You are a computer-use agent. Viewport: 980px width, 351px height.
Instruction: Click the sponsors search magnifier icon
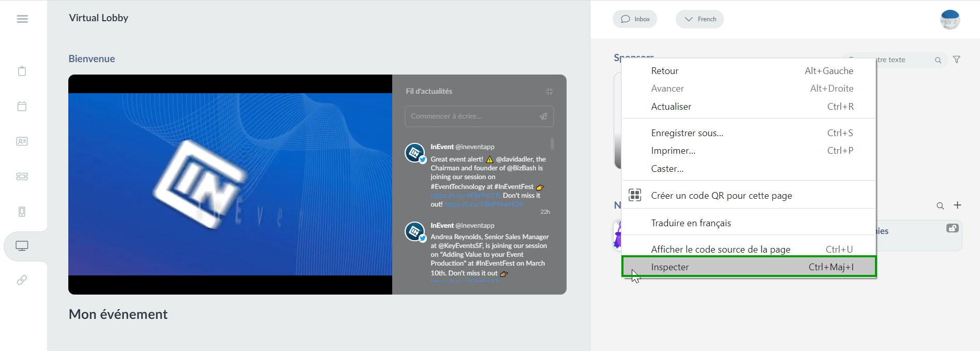point(938,60)
